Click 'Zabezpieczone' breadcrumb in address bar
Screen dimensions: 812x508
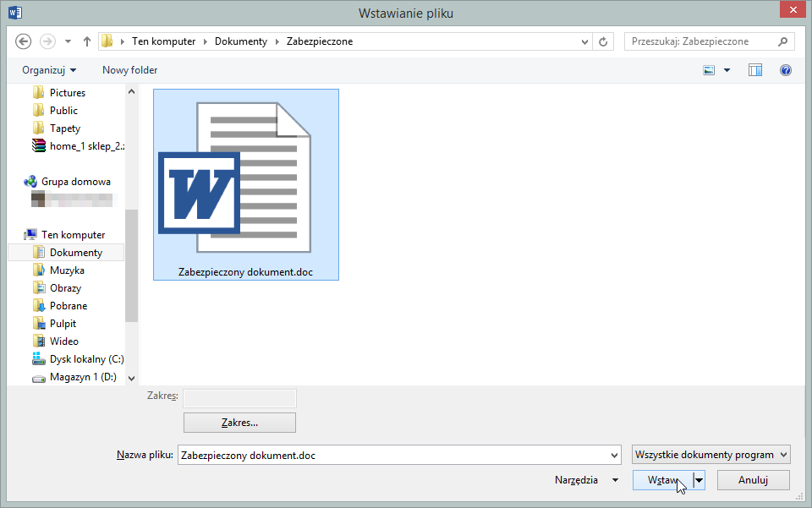[320, 41]
